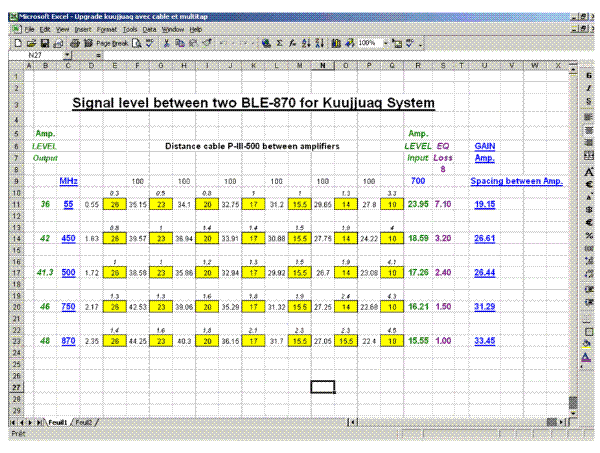Expand more toolbar buttons arrow at toolbar end

point(421,44)
